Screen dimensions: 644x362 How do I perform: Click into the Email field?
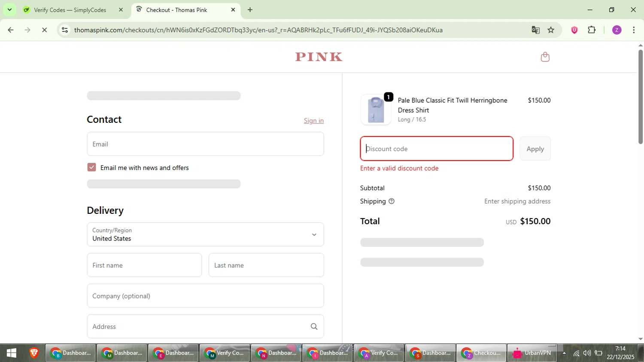[x=205, y=144]
